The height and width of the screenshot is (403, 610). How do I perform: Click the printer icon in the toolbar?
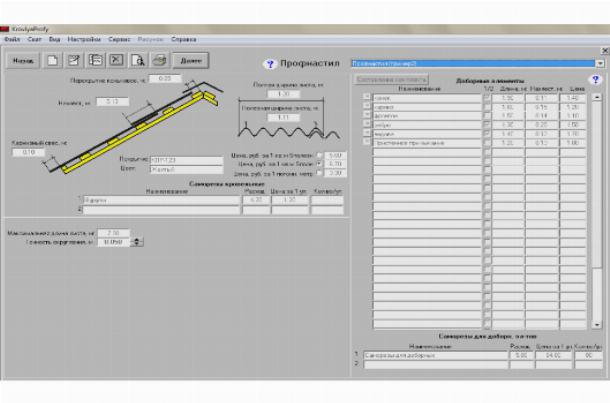click(x=159, y=61)
